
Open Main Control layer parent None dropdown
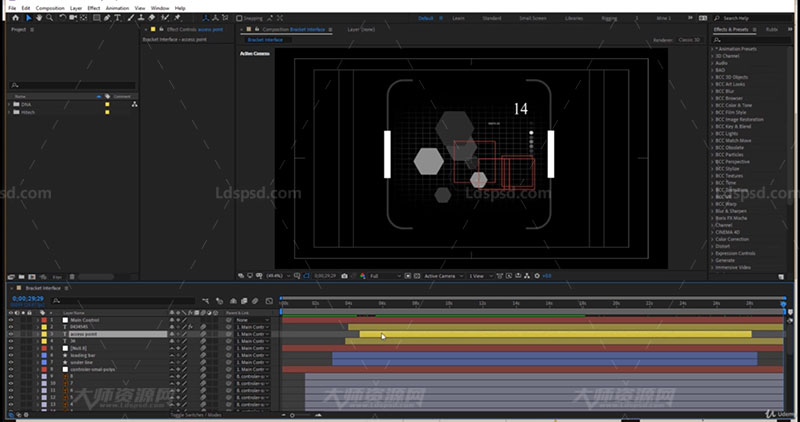click(252, 320)
